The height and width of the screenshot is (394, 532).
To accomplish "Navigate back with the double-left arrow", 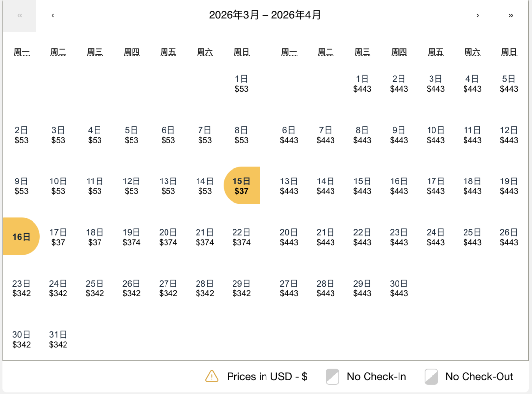I will point(19,15).
